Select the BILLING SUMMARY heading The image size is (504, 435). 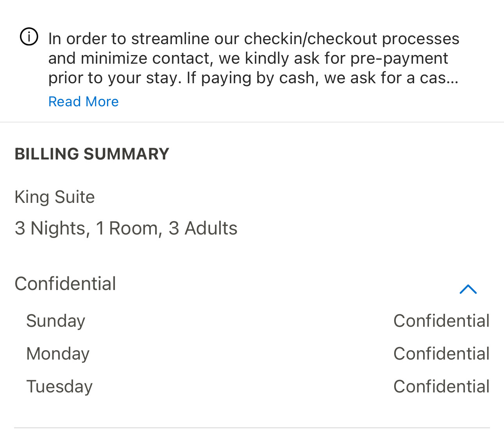pyautogui.click(x=92, y=154)
